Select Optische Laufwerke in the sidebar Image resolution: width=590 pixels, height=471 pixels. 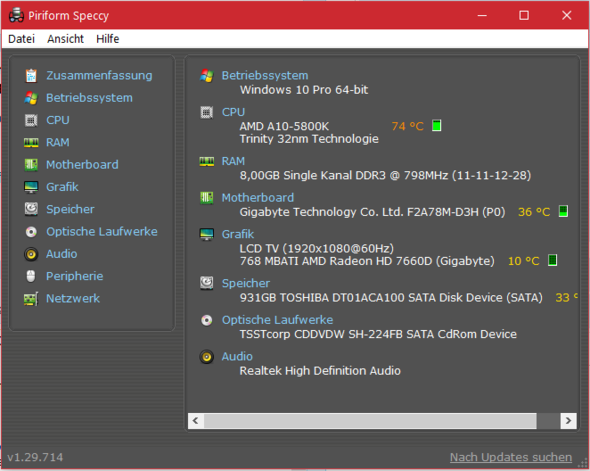(102, 232)
